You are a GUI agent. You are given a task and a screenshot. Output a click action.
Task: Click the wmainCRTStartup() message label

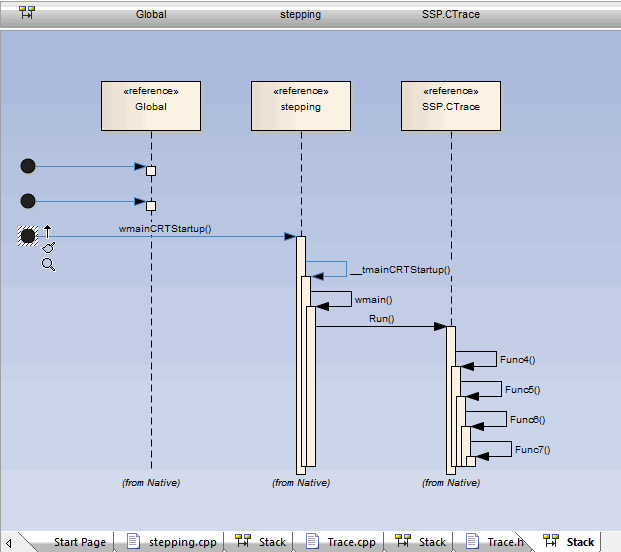(165, 229)
